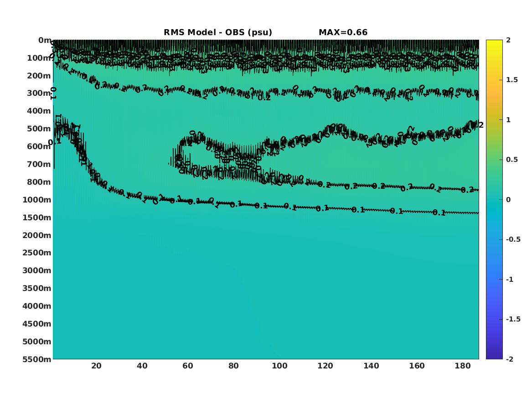Image resolution: width=532 pixels, height=399 pixels.
Task: Click the colorbar tick label '-2'
Action: 510,359
